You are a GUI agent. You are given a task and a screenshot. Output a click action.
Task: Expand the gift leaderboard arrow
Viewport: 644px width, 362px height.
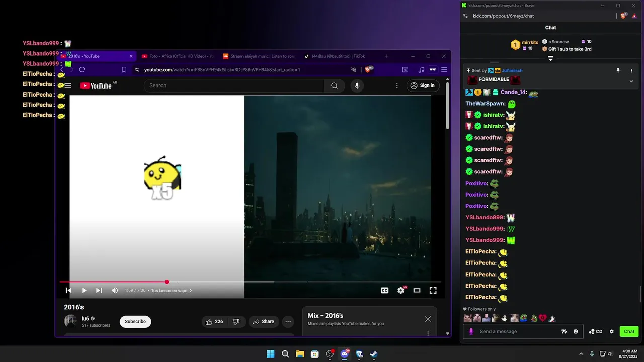point(551,59)
